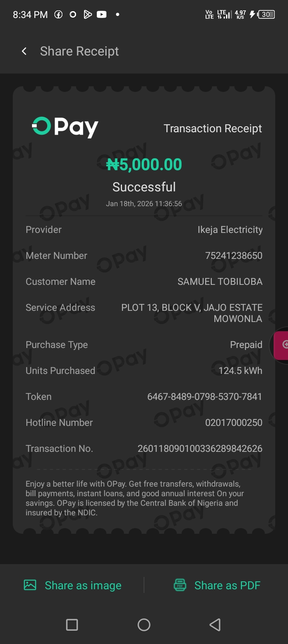Tap the transaction number value
Viewport: 288px width, 644px height.
point(200,449)
